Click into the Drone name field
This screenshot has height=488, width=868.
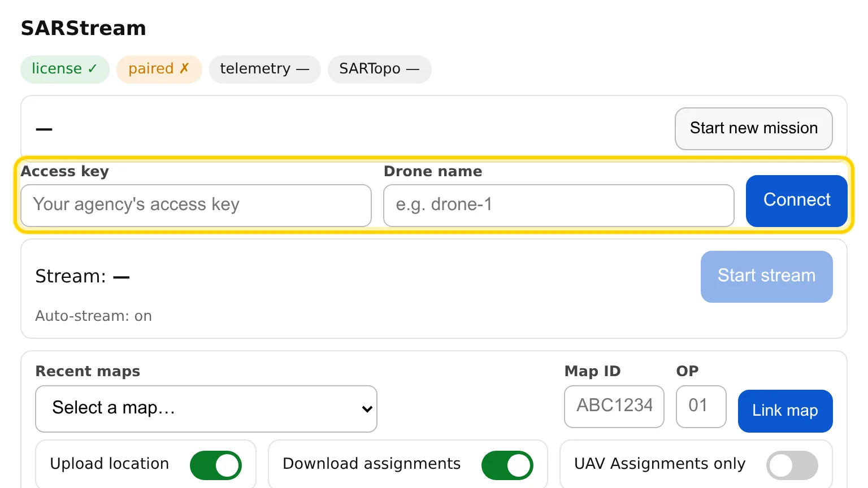pyautogui.click(x=559, y=206)
